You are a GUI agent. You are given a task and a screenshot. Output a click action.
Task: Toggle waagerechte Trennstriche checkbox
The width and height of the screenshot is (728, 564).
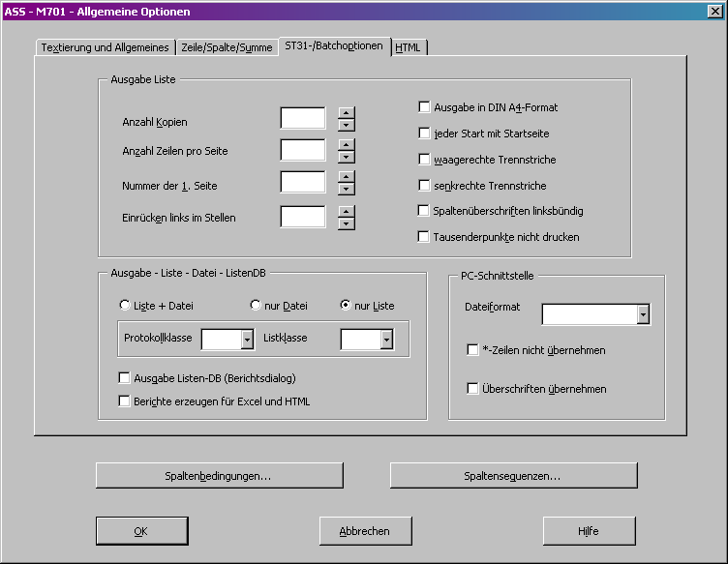(x=424, y=159)
